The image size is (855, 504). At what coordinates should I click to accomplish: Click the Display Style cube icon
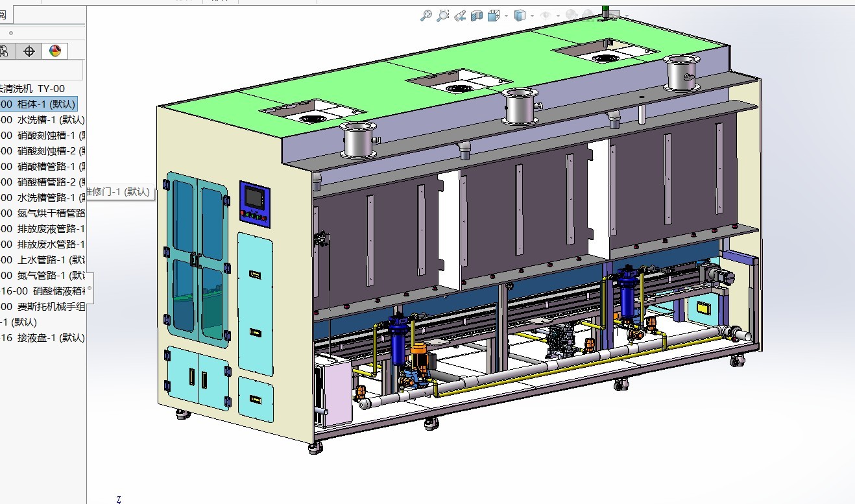(520, 16)
